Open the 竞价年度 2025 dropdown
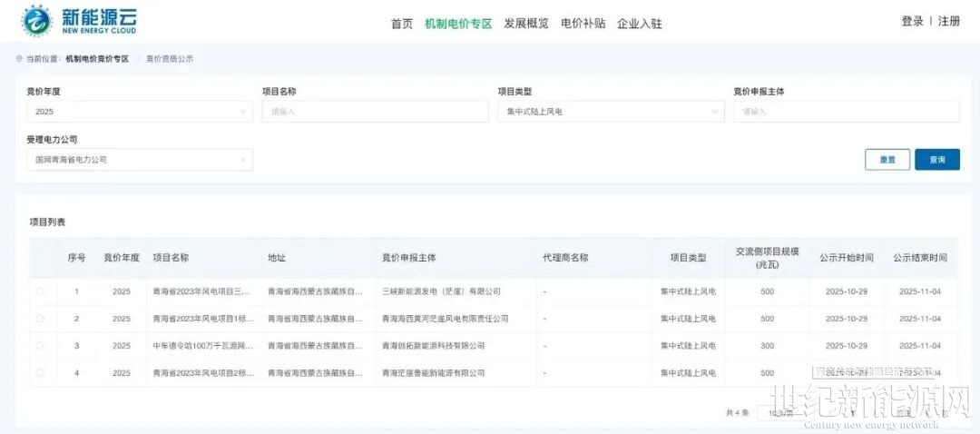 coord(139,112)
